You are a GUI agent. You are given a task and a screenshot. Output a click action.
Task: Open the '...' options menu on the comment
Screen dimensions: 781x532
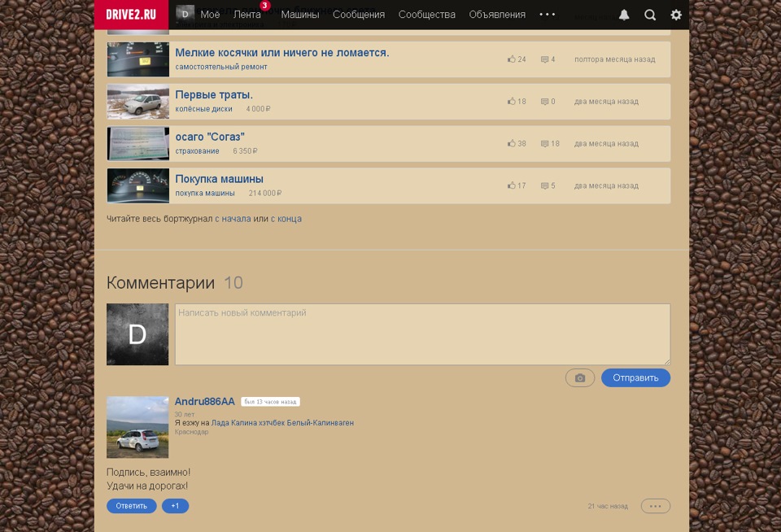click(x=655, y=505)
